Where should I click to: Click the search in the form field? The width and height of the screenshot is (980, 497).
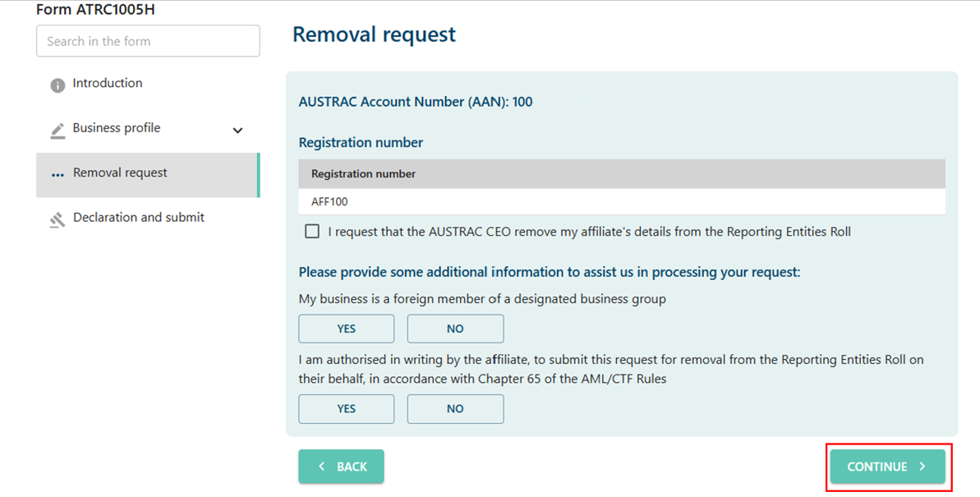pos(148,40)
